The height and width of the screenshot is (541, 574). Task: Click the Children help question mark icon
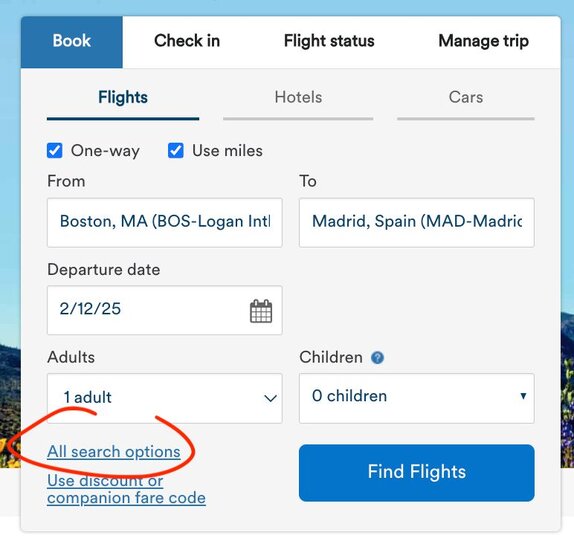click(377, 357)
